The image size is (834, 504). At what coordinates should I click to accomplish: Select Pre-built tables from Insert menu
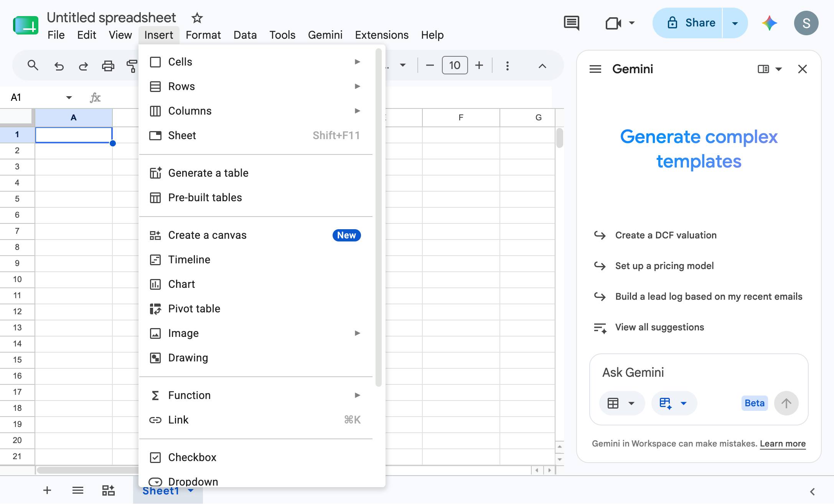[255, 197]
